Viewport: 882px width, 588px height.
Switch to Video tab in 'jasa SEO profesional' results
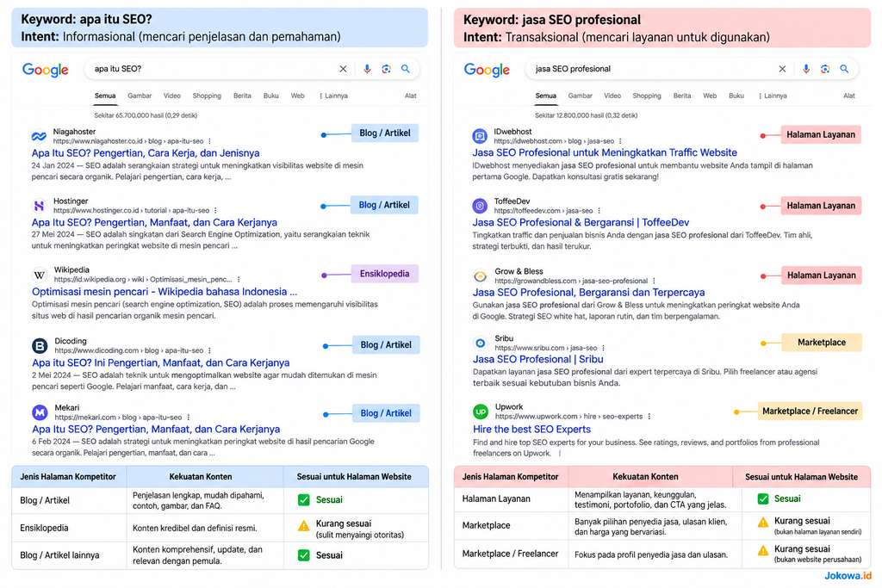coord(612,96)
